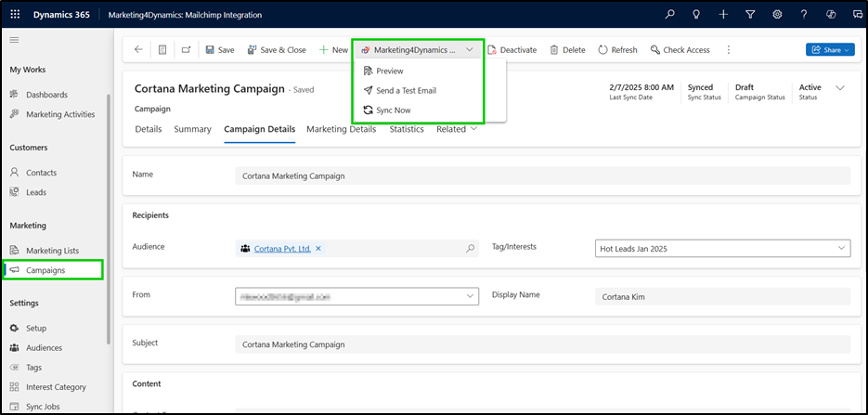Click the help question mark icon

point(804,15)
